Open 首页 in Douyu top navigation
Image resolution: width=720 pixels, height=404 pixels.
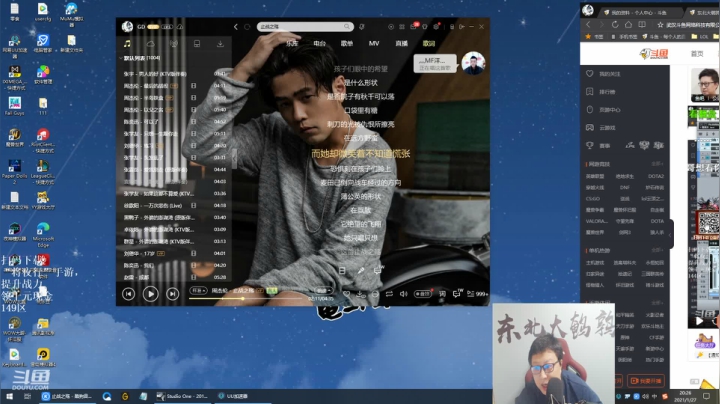[x=697, y=54]
